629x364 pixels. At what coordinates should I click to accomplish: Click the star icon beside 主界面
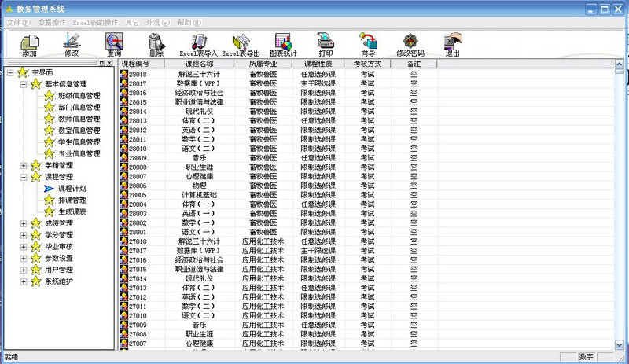coord(23,72)
